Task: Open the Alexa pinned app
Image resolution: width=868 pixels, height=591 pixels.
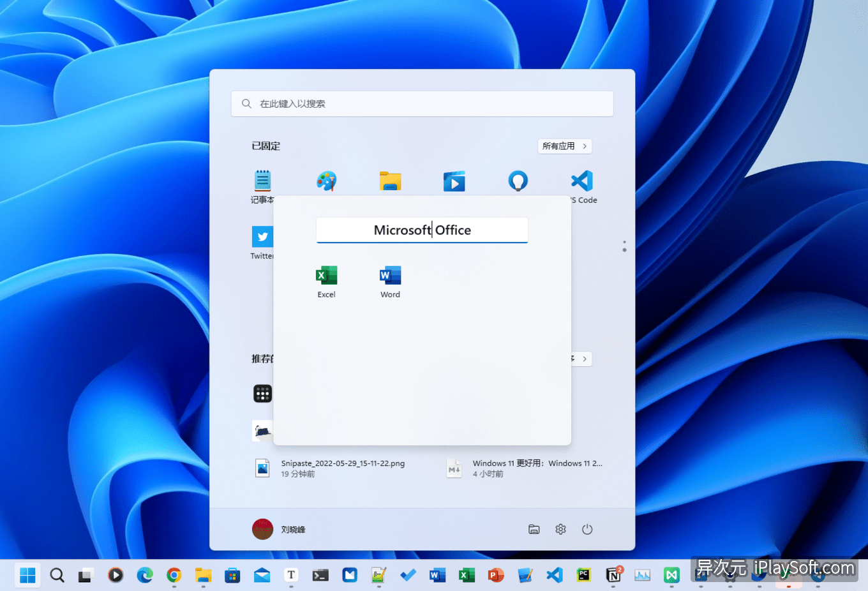Action: click(518, 181)
